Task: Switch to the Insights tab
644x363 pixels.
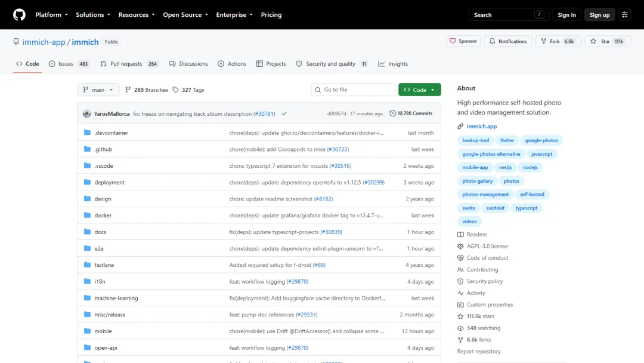Action: pos(393,64)
